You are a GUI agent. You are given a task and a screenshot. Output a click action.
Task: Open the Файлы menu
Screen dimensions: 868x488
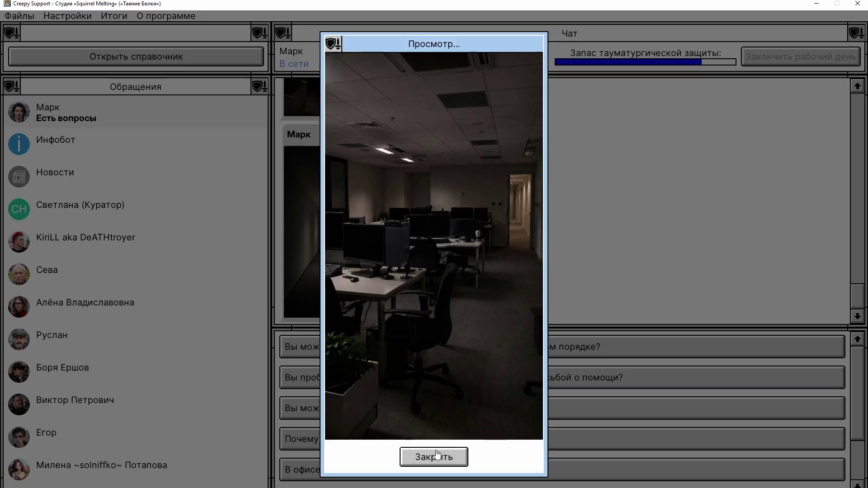[19, 16]
